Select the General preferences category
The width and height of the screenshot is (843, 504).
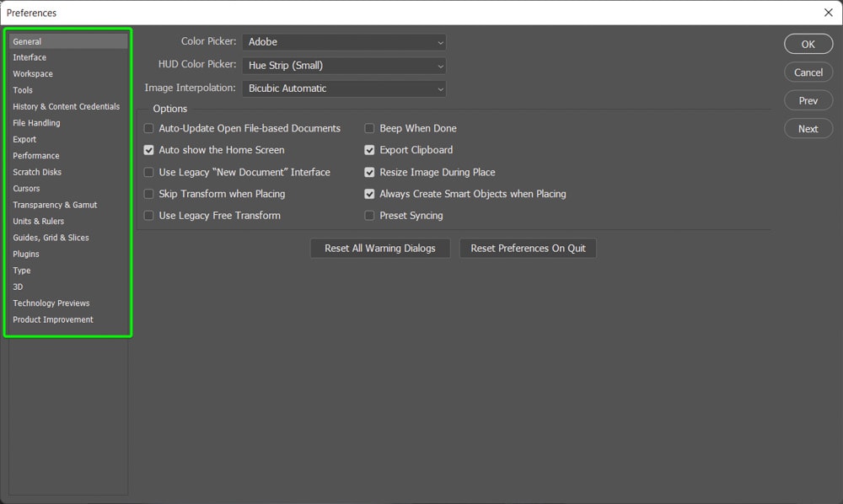[68, 41]
